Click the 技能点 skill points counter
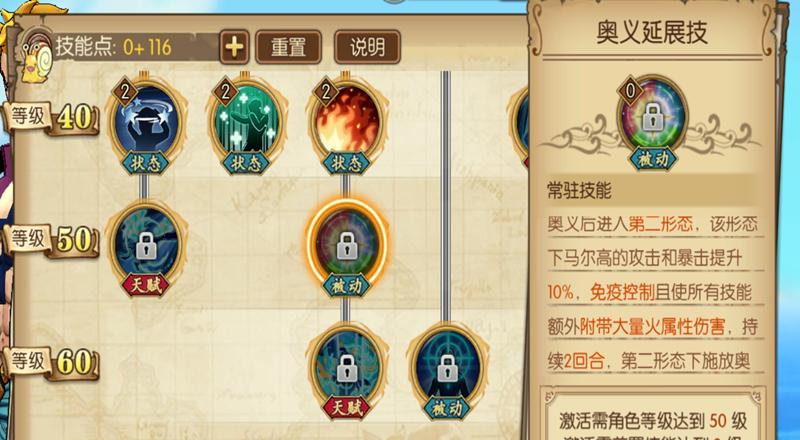The image size is (800, 440). pos(113,47)
